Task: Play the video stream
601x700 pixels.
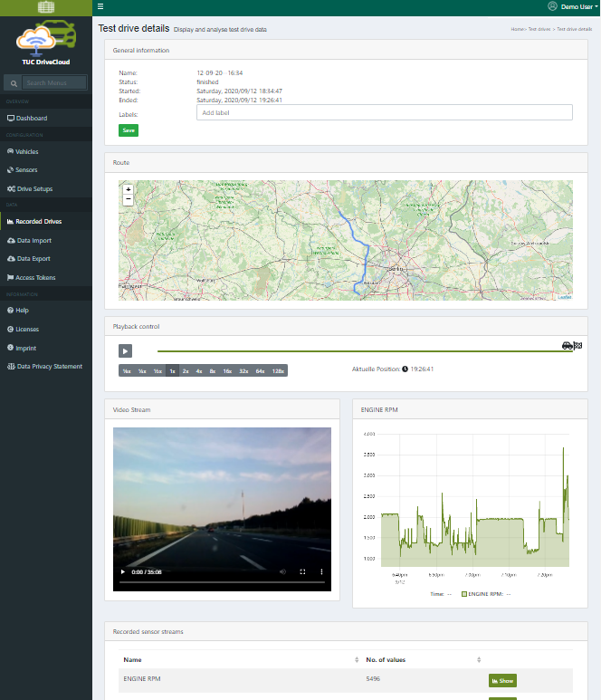Action: click(x=123, y=571)
